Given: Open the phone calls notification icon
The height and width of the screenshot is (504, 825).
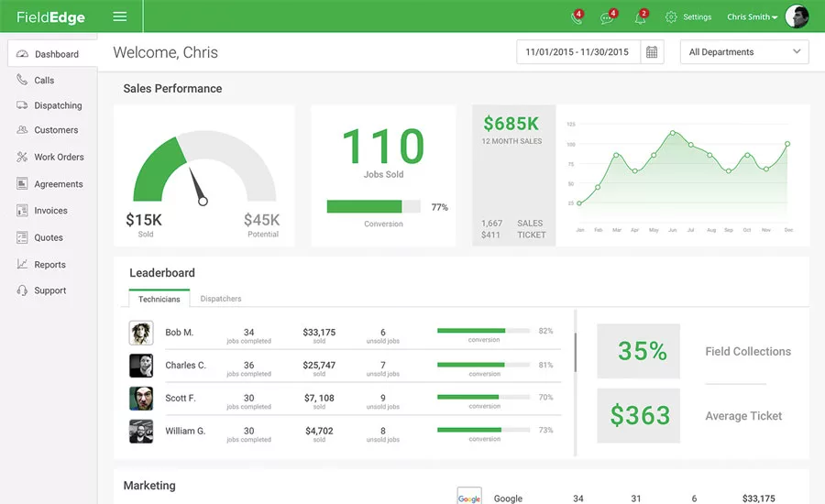Looking at the screenshot, I should [577, 17].
